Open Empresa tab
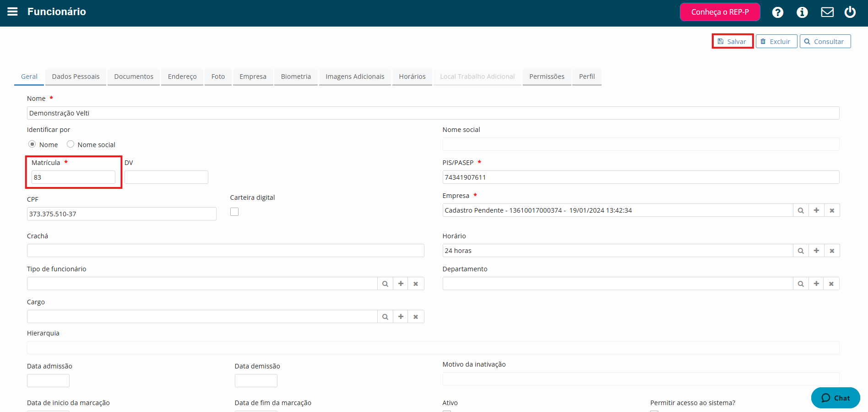The width and height of the screenshot is (868, 412). tap(253, 77)
